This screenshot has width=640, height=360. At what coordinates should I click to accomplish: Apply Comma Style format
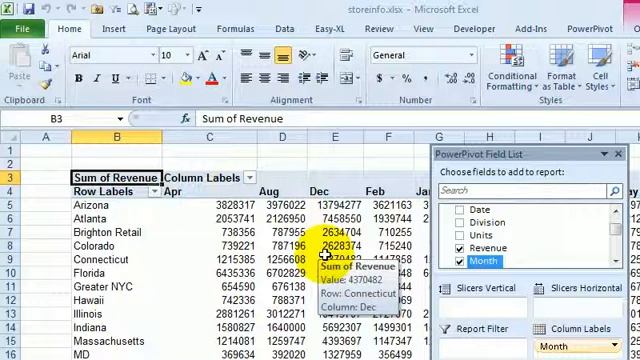tap(426, 78)
